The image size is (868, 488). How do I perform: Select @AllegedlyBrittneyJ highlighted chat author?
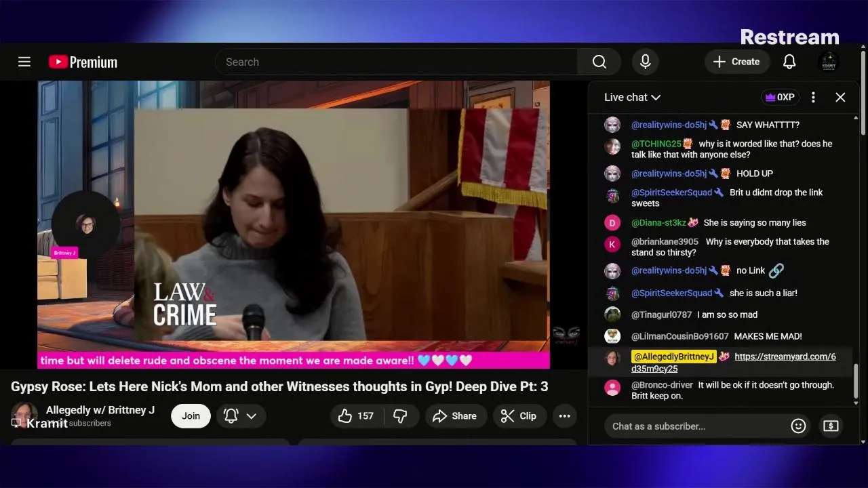pyautogui.click(x=674, y=357)
